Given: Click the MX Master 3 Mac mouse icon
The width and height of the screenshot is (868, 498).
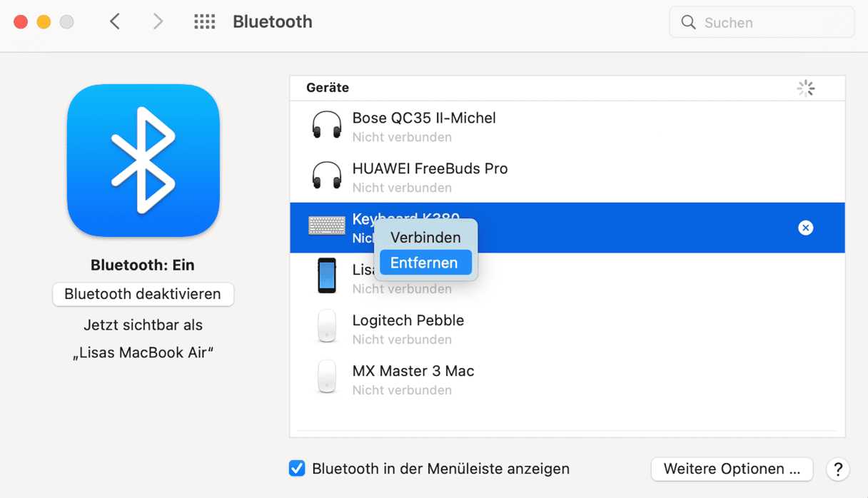Looking at the screenshot, I should pos(327,378).
